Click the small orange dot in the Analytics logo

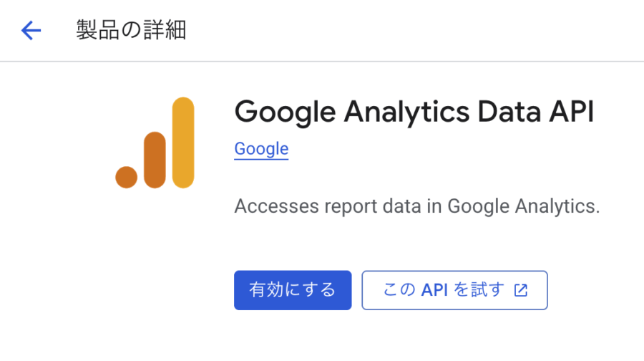tap(126, 177)
